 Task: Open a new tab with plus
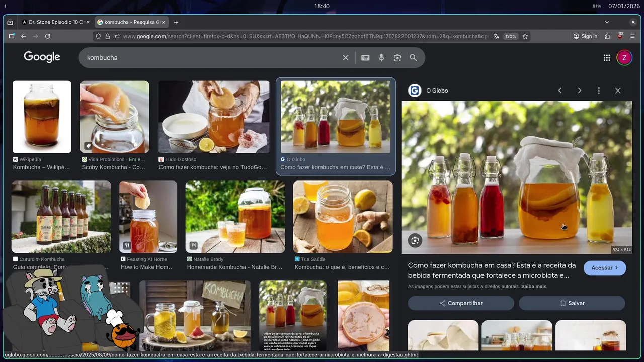[x=176, y=22]
